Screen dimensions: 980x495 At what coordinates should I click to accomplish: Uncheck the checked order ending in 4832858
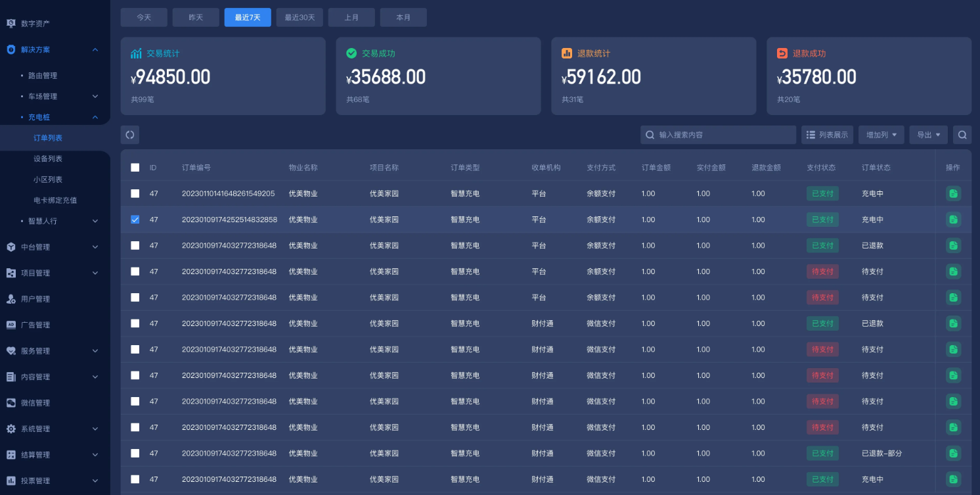tap(135, 220)
